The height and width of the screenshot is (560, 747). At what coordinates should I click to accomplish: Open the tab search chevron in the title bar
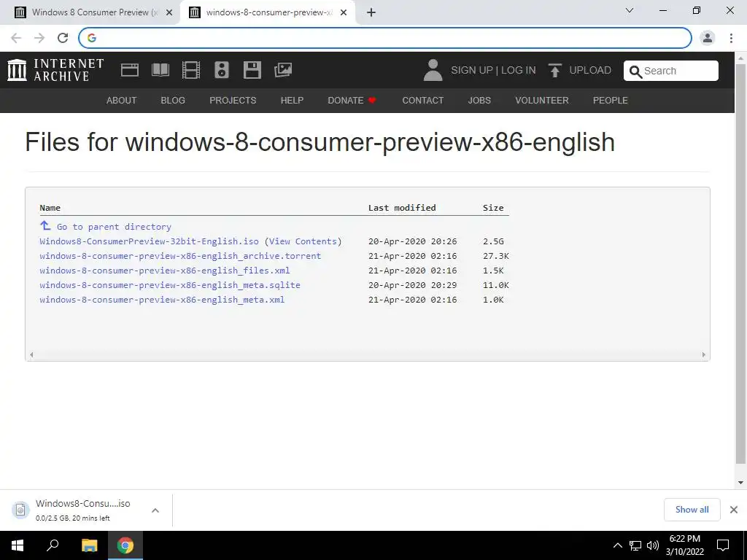630,10
